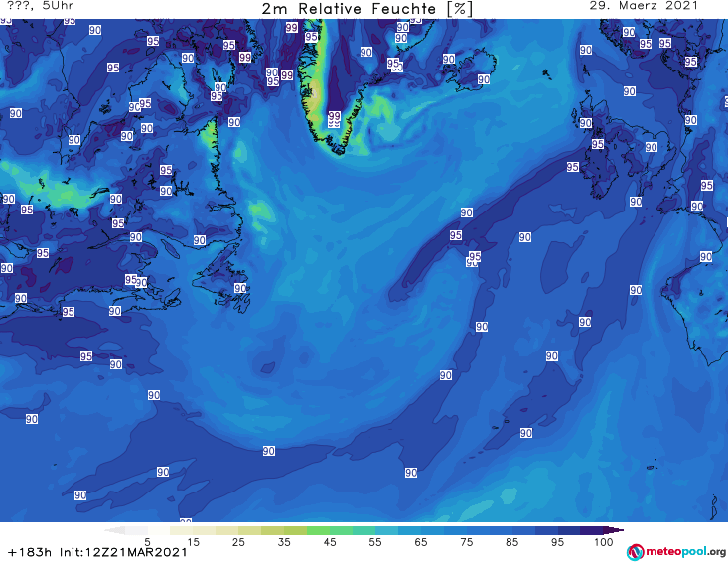Click the meteopool.org logo

point(676,552)
